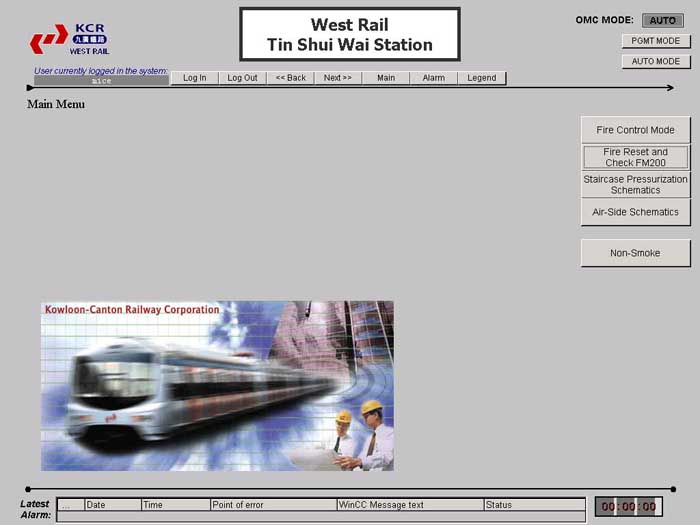Viewport: 700px width, 525px height.
Task: Switch to PGMT MODE
Action: click(x=656, y=41)
